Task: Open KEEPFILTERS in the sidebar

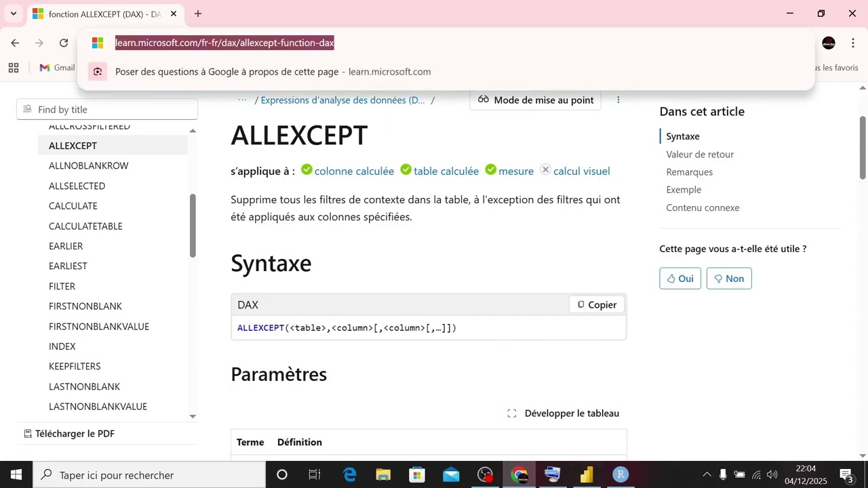Action: click(x=75, y=366)
